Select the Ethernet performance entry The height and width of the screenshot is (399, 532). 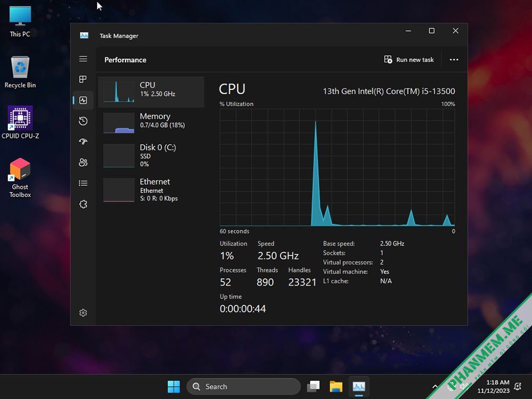[151, 190]
